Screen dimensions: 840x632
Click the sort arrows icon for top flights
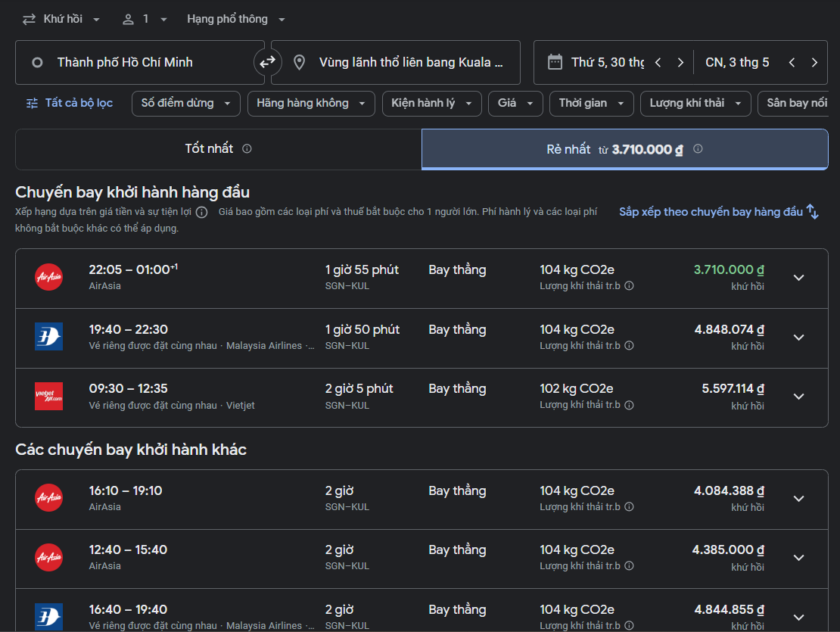[813, 212]
